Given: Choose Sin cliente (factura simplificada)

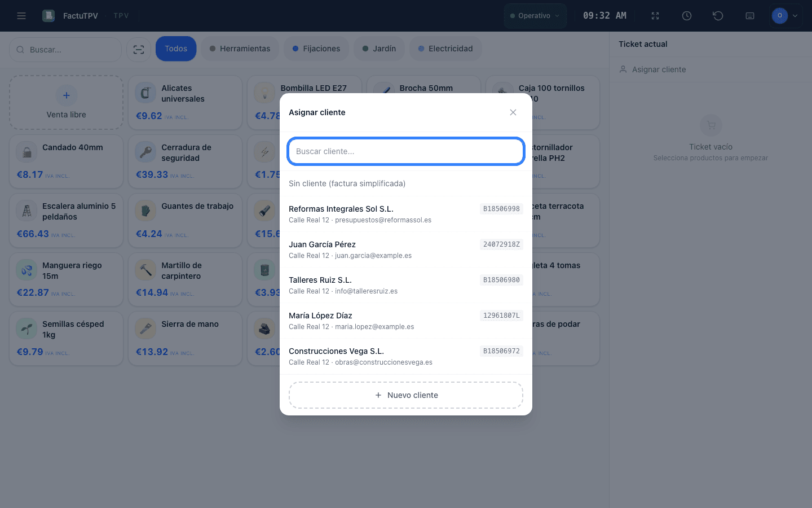Looking at the screenshot, I should [406, 183].
